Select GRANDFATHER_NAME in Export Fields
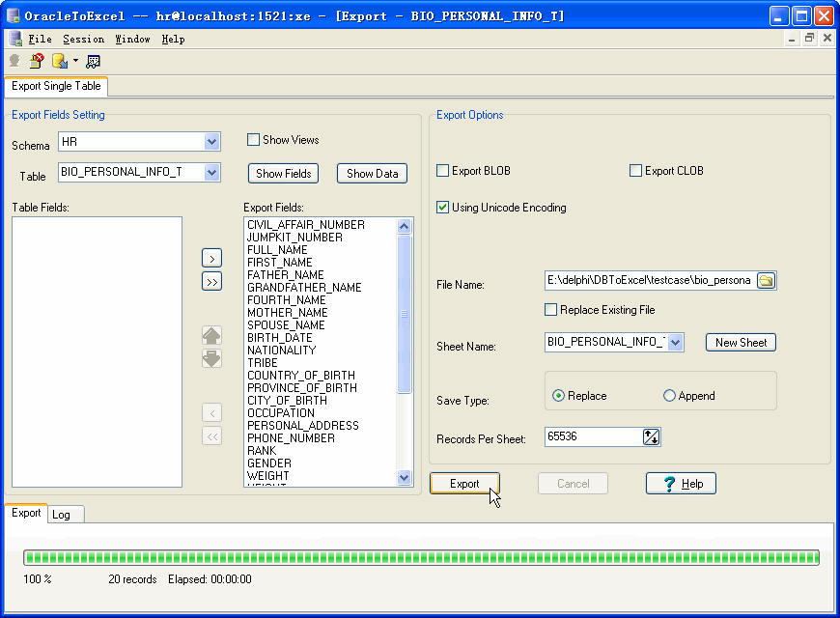 [304, 288]
